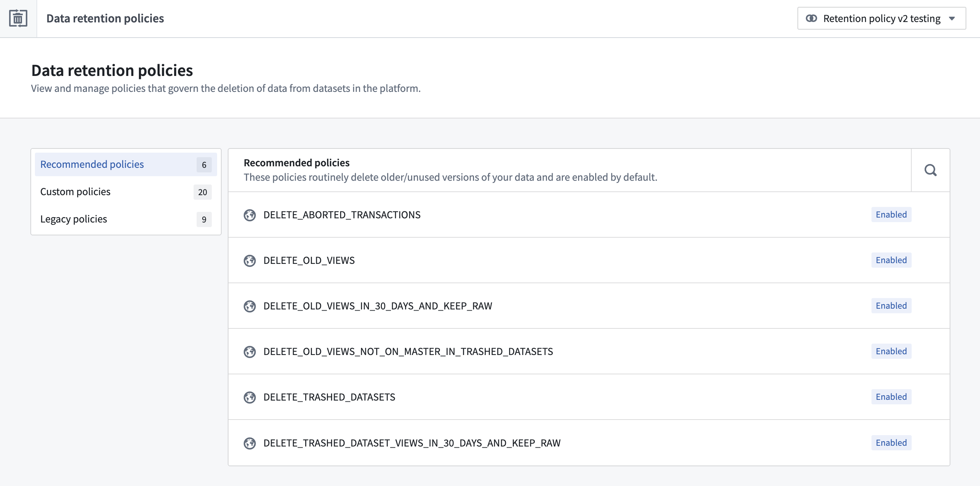
Task: Click the dropdown caret arrow top right
Action: pos(952,19)
